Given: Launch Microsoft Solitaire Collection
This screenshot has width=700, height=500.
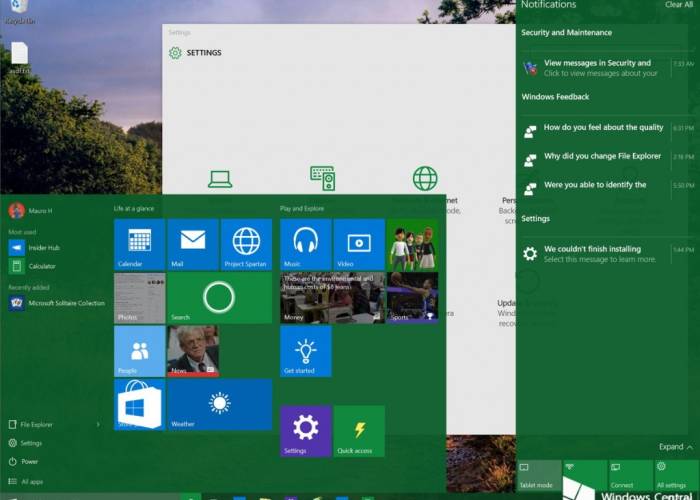Looking at the screenshot, I should 57,303.
